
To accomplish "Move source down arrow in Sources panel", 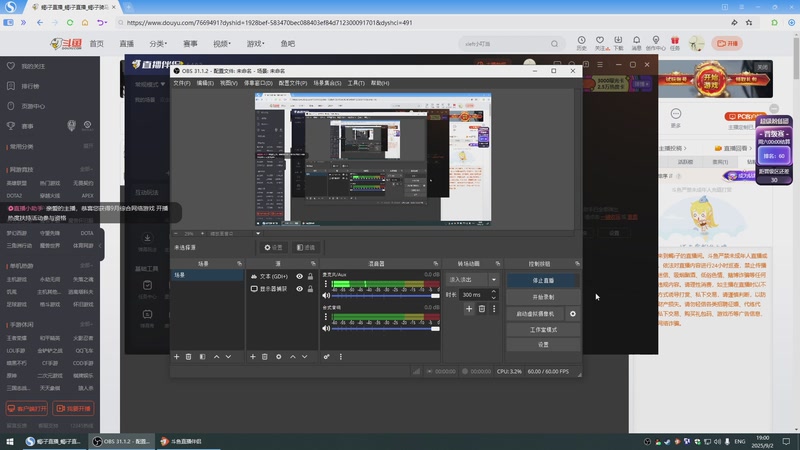I will (x=304, y=357).
